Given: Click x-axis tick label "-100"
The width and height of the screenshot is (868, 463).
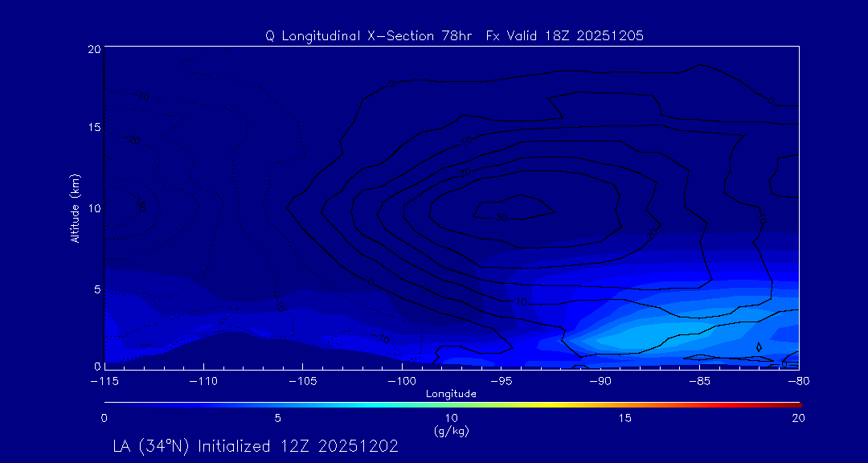Looking at the screenshot, I should tap(401, 382).
